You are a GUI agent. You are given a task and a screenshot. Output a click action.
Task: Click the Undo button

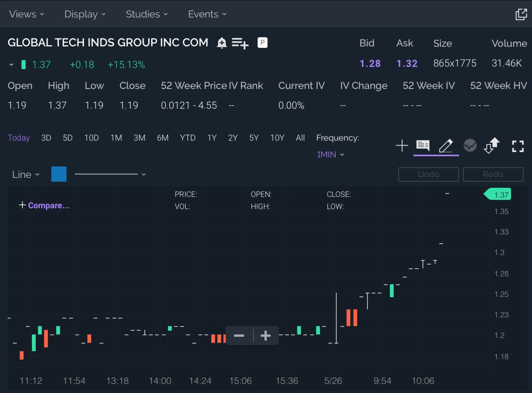(428, 174)
